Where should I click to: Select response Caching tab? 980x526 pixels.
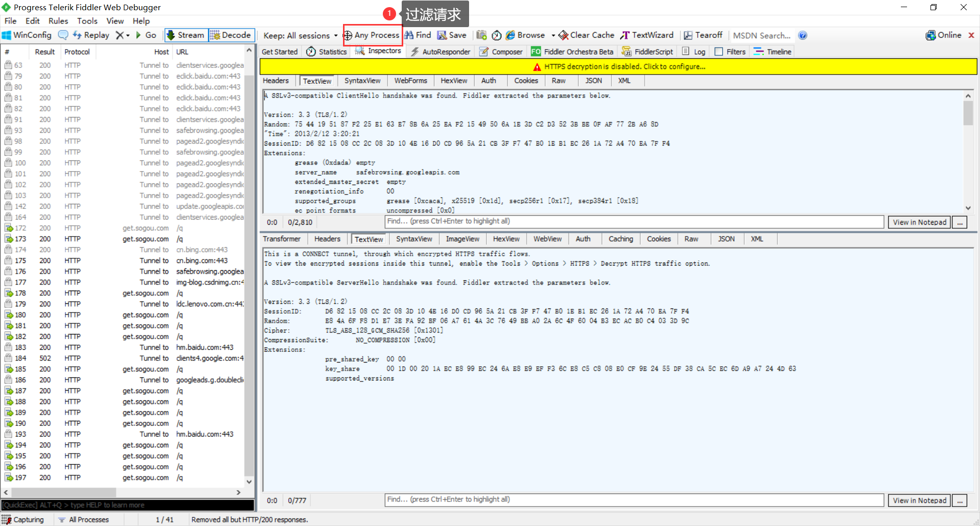pos(621,239)
